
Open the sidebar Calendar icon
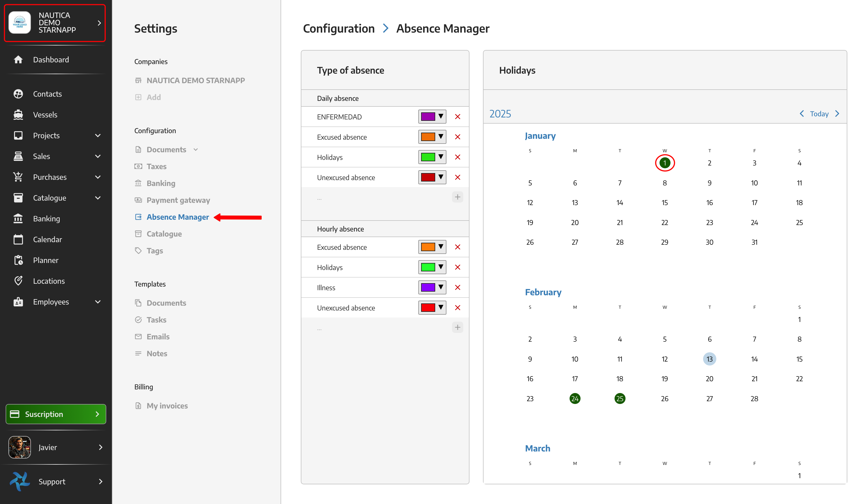(18, 239)
